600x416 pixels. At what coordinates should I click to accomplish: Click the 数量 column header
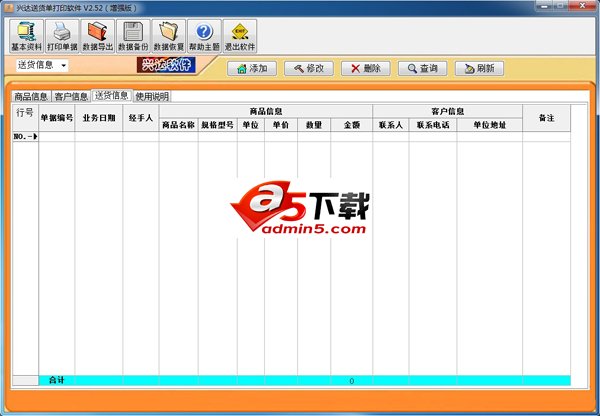coord(314,125)
